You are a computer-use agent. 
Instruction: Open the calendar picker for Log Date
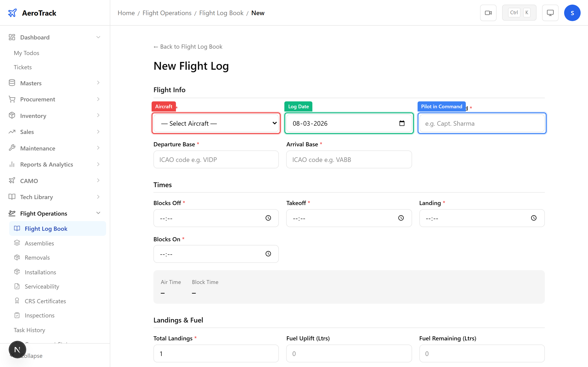tap(402, 123)
